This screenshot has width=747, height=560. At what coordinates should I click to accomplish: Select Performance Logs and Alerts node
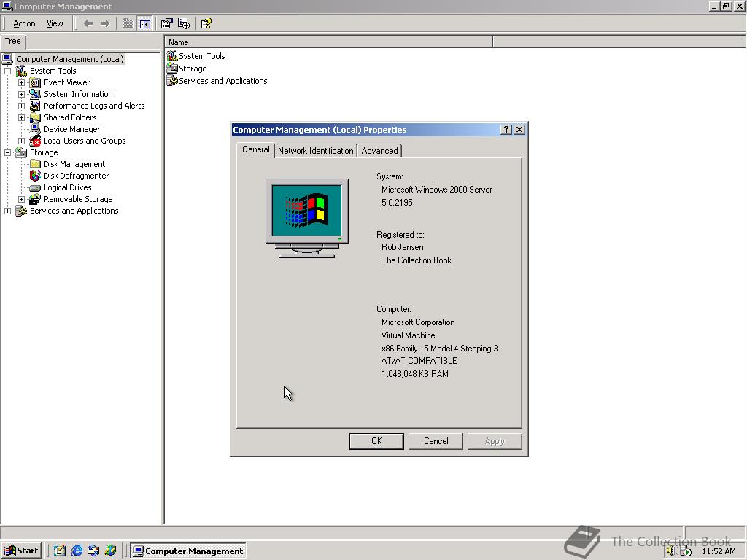[94, 106]
